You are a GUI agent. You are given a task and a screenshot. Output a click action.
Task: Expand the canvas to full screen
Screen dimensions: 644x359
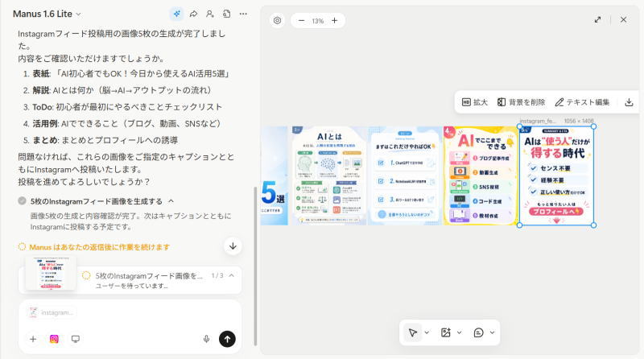[x=597, y=19]
